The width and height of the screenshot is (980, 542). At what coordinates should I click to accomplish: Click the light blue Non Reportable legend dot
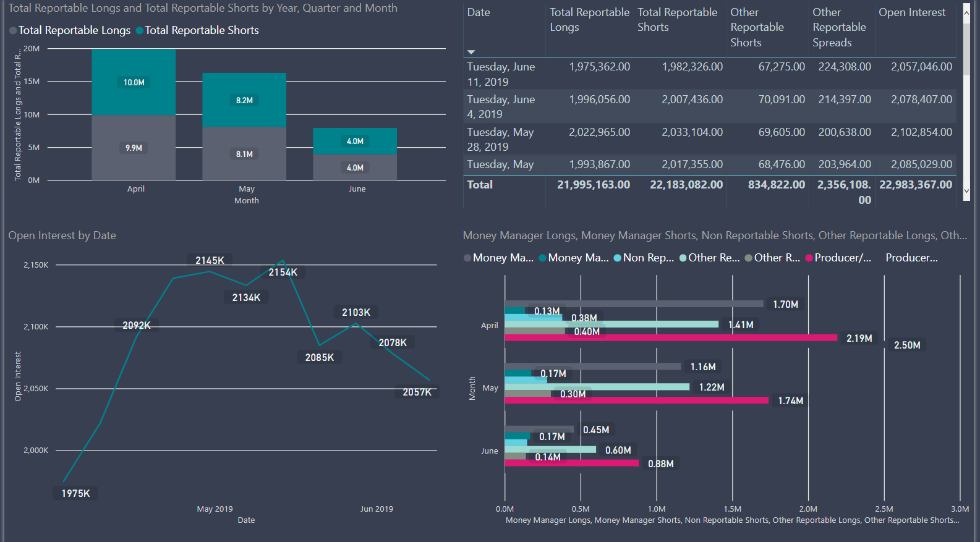[x=617, y=258]
